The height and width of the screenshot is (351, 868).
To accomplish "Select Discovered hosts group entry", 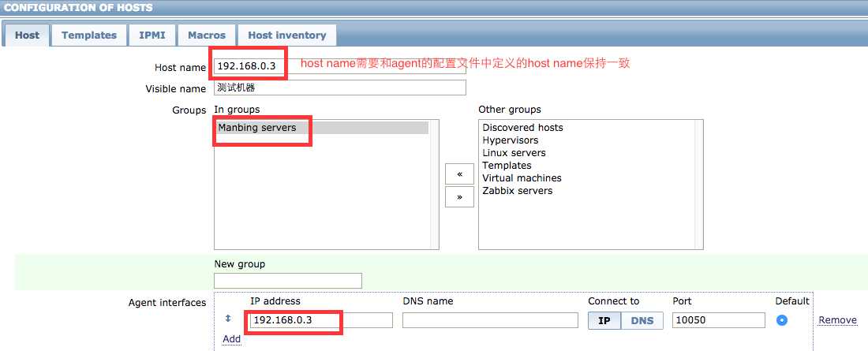I will coord(522,127).
